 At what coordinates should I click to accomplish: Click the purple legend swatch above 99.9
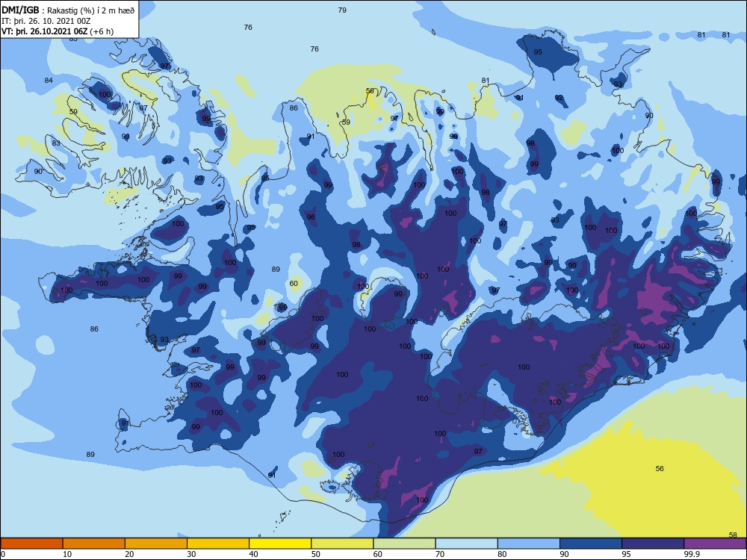click(x=715, y=544)
